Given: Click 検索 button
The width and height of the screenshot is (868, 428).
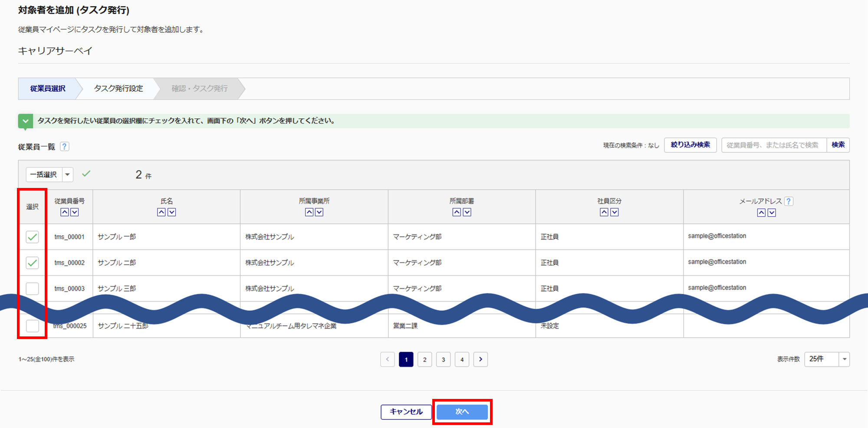Looking at the screenshot, I should coord(838,145).
